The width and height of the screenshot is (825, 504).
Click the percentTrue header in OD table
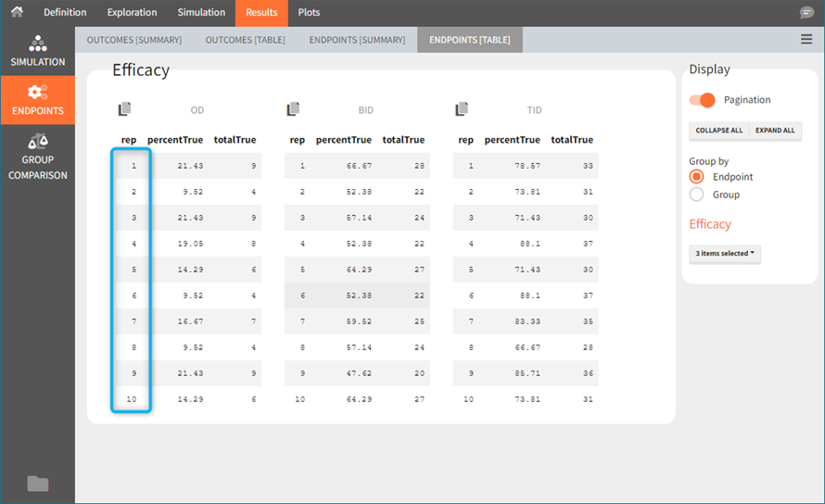[174, 140]
